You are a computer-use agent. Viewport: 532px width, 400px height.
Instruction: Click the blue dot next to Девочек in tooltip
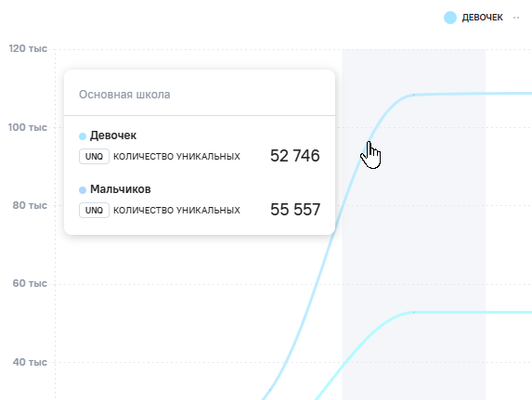pos(83,136)
